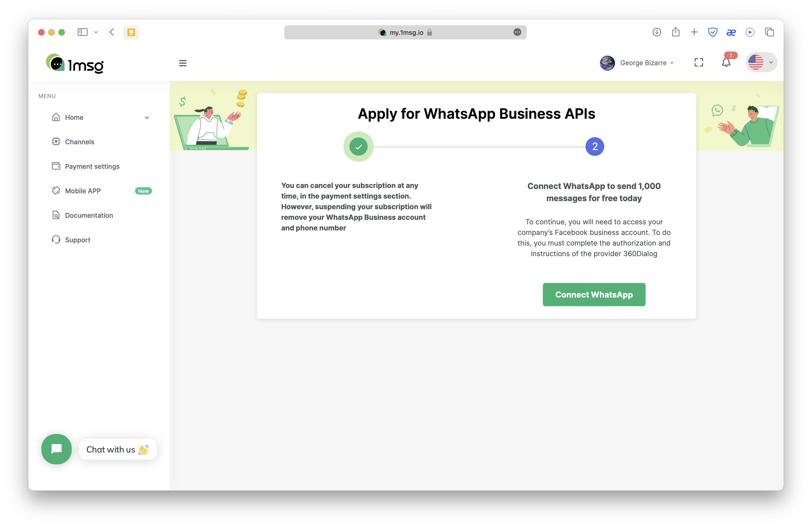Image resolution: width=812 pixels, height=528 pixels.
Task: Click the 1msg logo
Action: [x=75, y=63]
